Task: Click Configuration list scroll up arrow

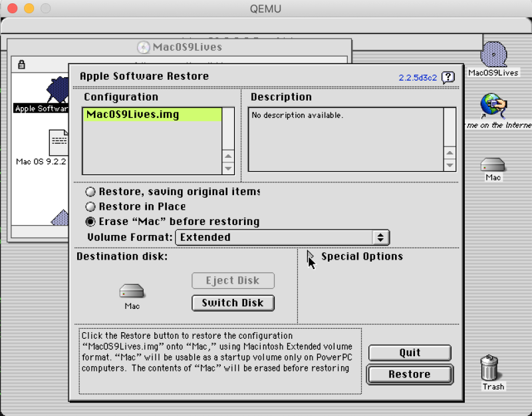Action: coord(228,156)
